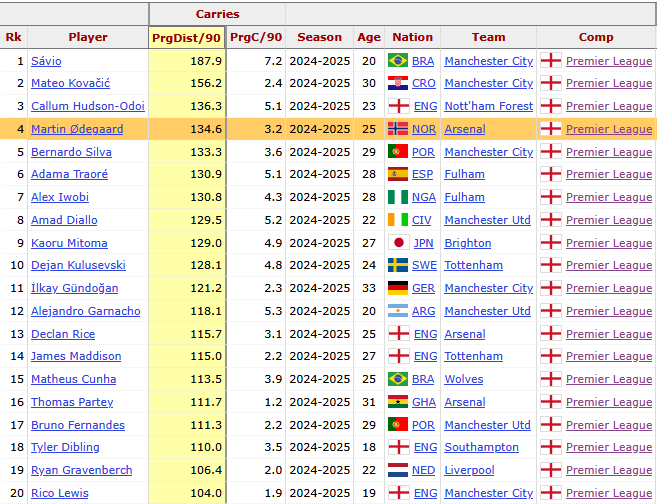Open Southampton team link
This screenshot has width=657, height=504.
click(481, 447)
